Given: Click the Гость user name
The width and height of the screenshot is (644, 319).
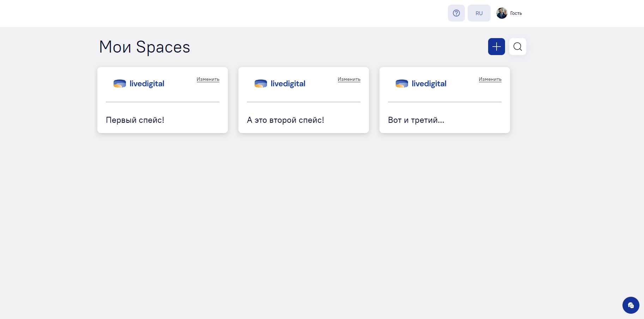Looking at the screenshot, I should click(516, 13).
